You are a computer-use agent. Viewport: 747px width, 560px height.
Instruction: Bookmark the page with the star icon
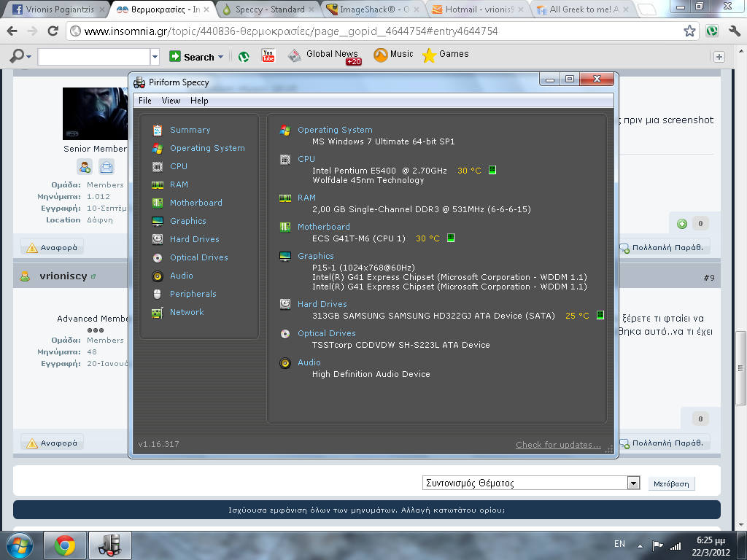click(x=689, y=31)
